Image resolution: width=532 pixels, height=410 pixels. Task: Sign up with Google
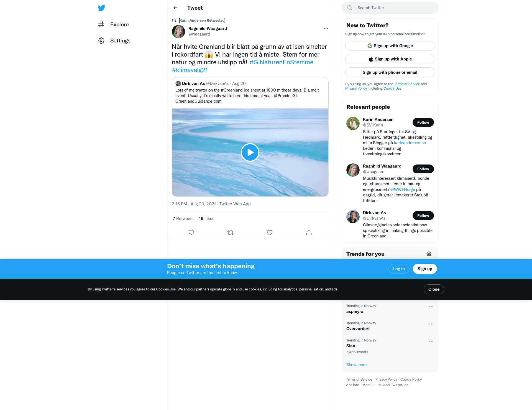[x=390, y=46]
